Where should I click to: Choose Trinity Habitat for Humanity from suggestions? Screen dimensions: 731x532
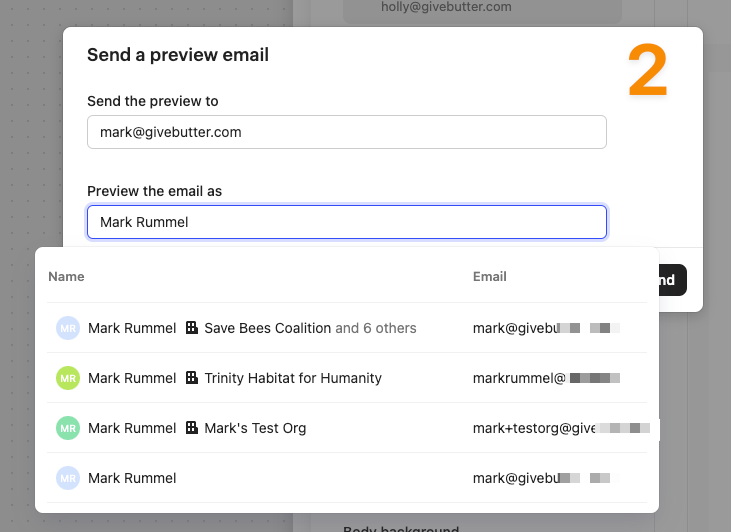point(293,378)
